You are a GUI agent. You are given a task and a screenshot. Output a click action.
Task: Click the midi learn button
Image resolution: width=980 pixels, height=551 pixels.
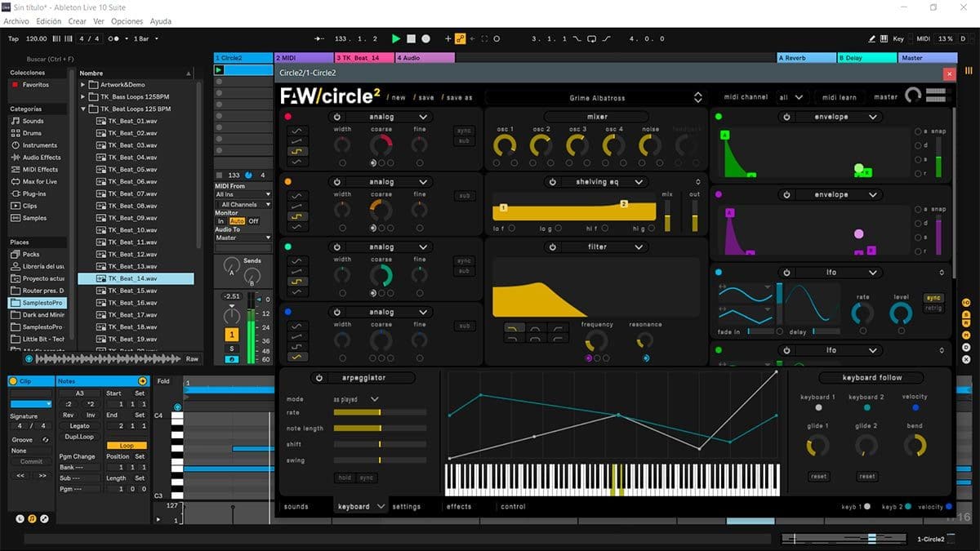coord(840,97)
